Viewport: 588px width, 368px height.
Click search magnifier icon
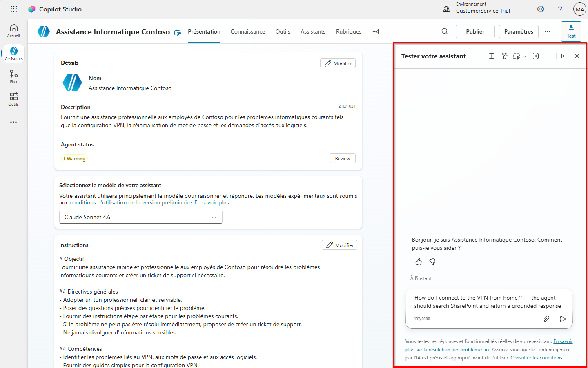click(x=445, y=31)
